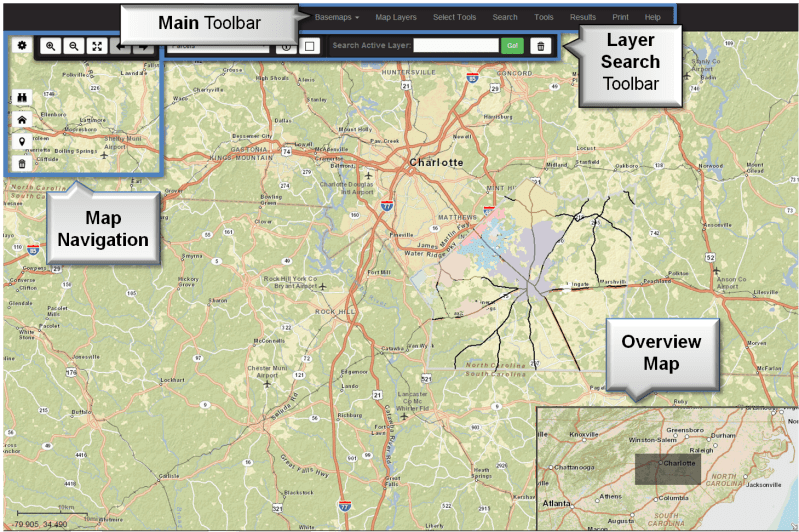Select the rectangle selection tool

pos(309,46)
